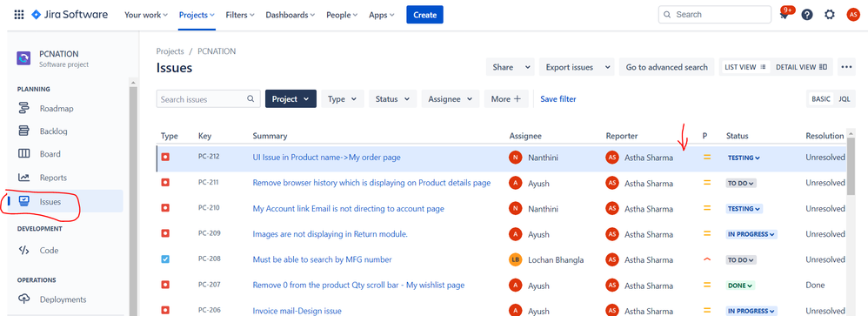Switch to Detail View
Screen dimensions: 868x316
click(x=801, y=67)
